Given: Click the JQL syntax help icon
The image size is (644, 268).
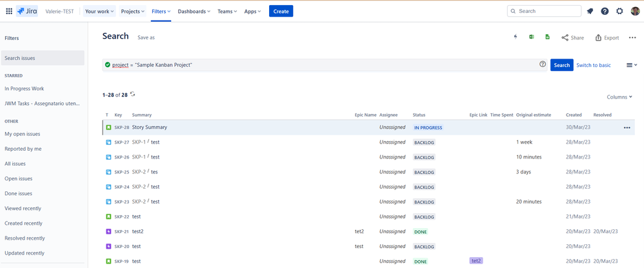Looking at the screenshot, I should (x=543, y=64).
